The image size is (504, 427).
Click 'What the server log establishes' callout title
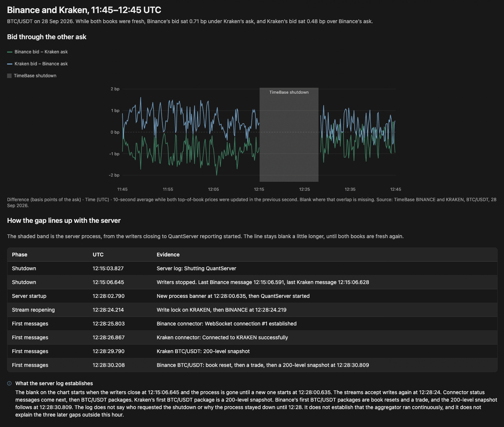[54, 383]
